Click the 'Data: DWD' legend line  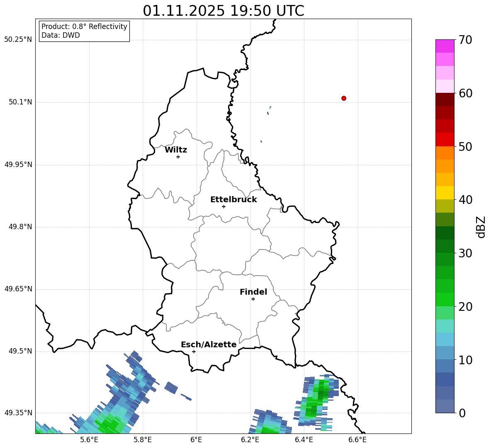click(61, 35)
